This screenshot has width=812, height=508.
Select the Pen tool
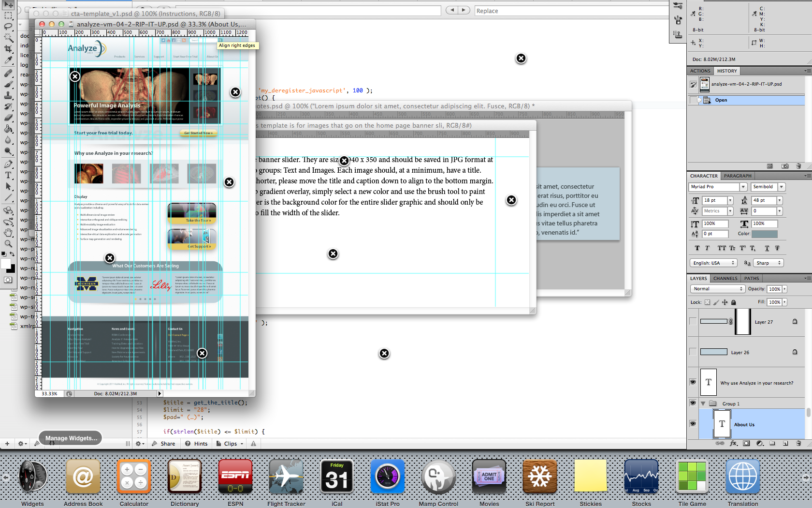click(x=8, y=164)
